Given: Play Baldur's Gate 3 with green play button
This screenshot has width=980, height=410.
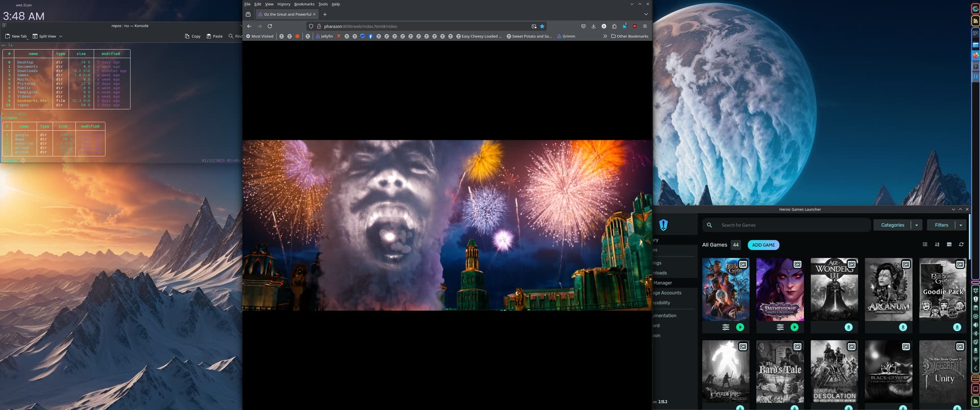Looking at the screenshot, I should pos(740,327).
